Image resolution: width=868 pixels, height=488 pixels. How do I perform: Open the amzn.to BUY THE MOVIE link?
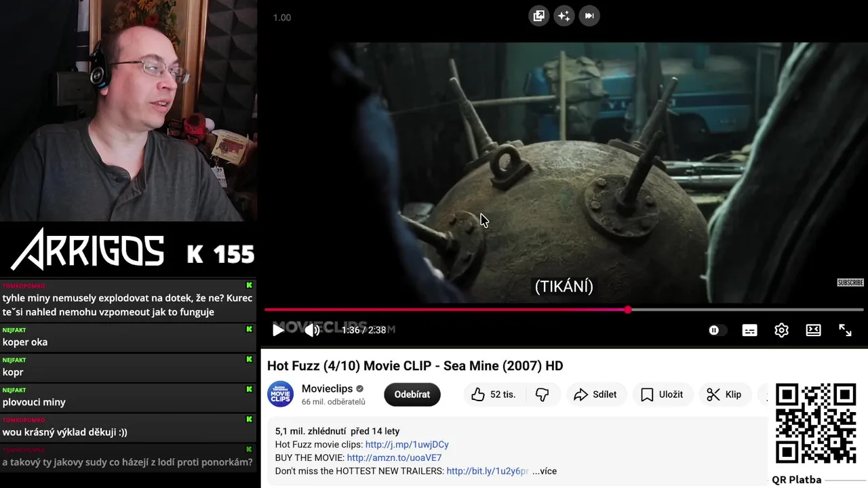(x=394, y=458)
